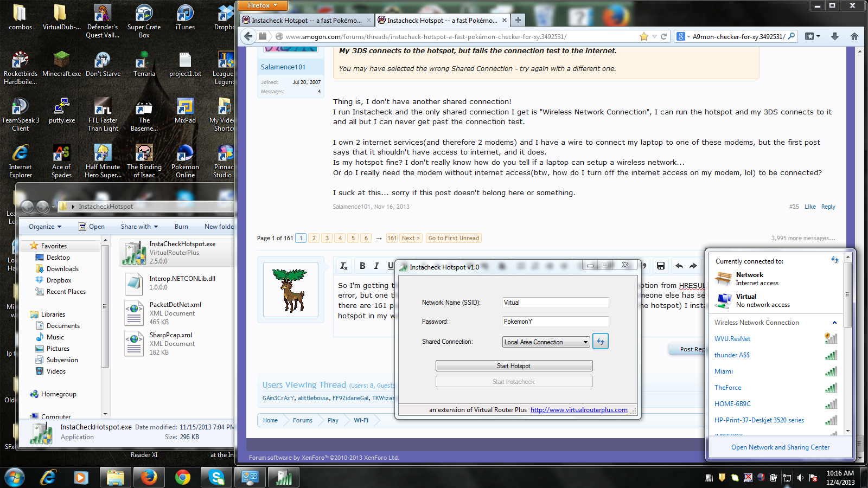This screenshot has width=868, height=488.
Task: Click Firefox home button icon
Action: (854, 36)
